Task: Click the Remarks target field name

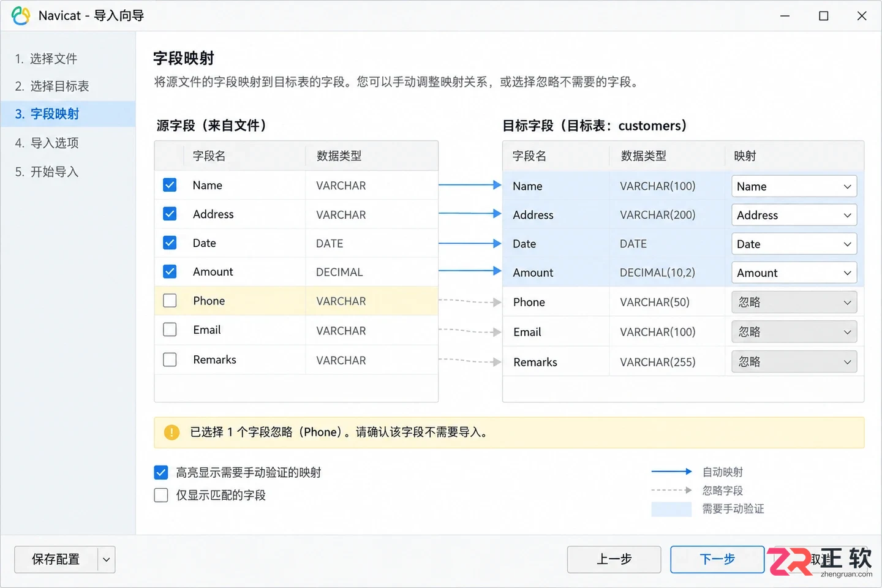Action: [x=535, y=362]
